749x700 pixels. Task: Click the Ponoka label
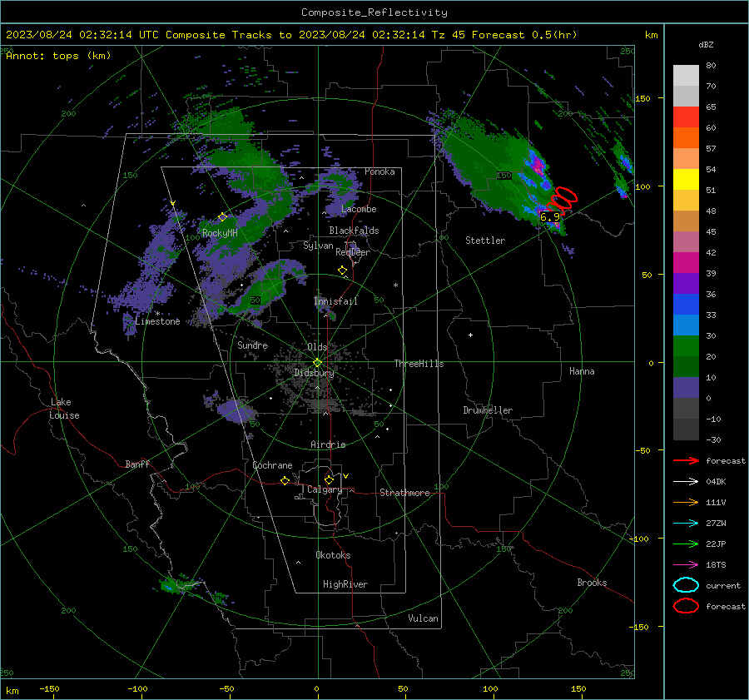[379, 172]
